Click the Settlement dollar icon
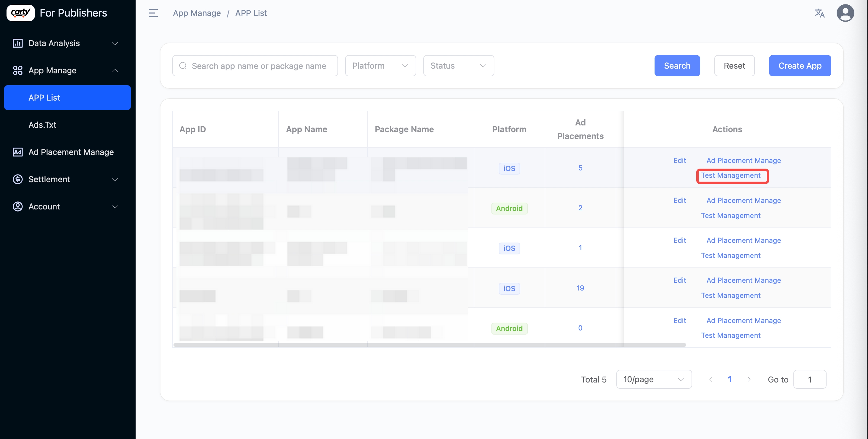The width and height of the screenshot is (868, 439). 17,179
